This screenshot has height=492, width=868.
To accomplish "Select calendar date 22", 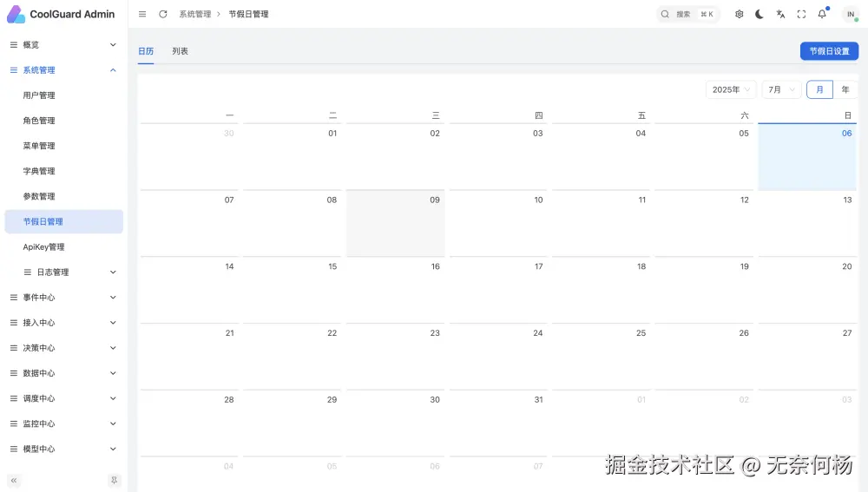I will 293,357.
